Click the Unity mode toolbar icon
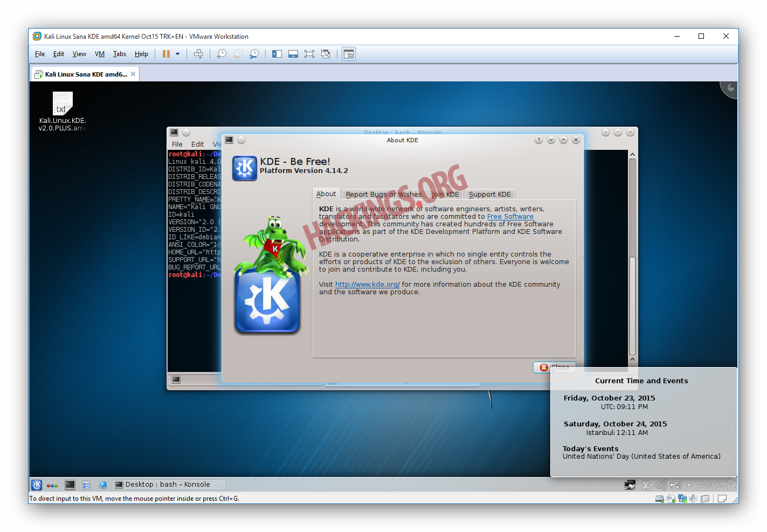The image size is (767, 532). point(326,54)
